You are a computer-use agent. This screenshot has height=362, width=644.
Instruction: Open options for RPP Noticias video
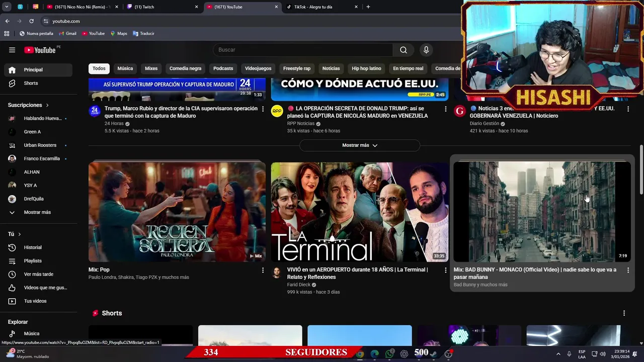[x=445, y=109]
